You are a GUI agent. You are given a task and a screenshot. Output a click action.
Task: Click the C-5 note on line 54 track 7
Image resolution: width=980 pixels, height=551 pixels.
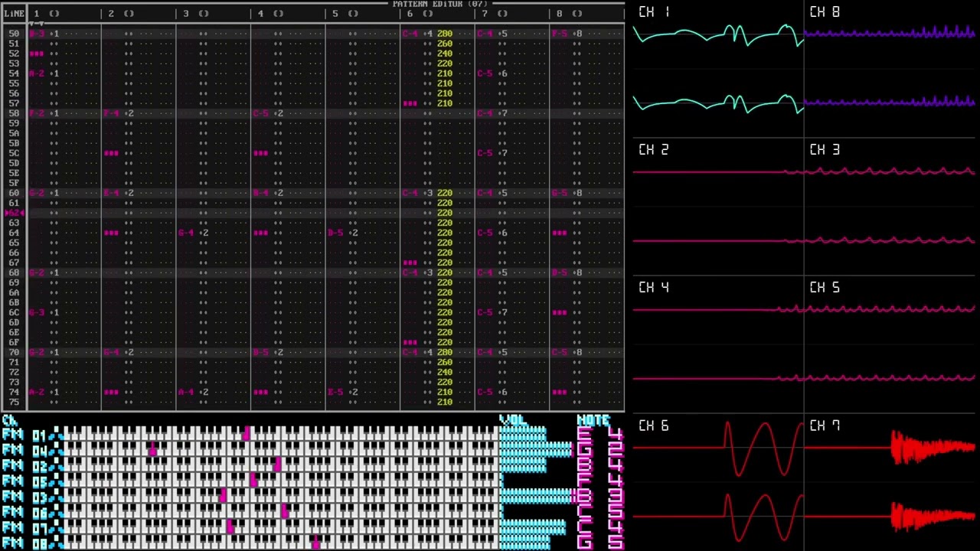[485, 73]
